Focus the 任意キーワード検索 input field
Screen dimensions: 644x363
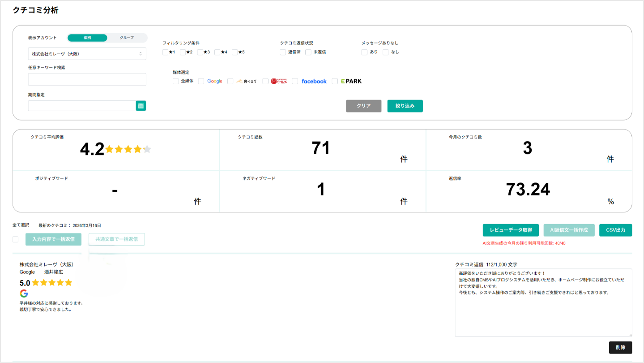[x=87, y=79]
